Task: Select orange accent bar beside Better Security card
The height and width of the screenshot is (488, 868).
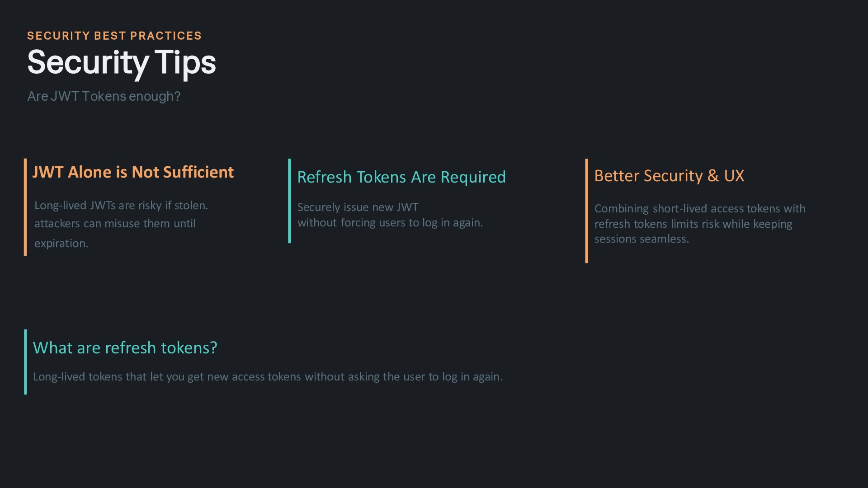Action: click(586, 211)
